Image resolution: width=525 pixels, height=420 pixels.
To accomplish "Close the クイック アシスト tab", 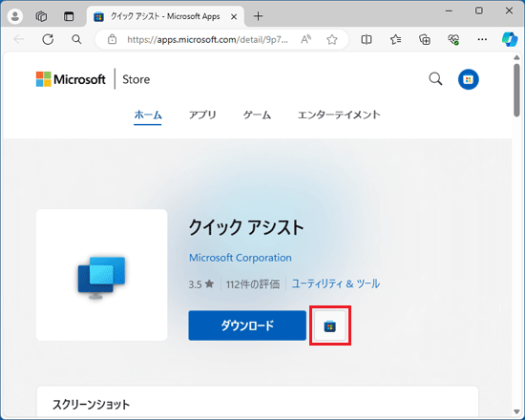I will click(234, 16).
